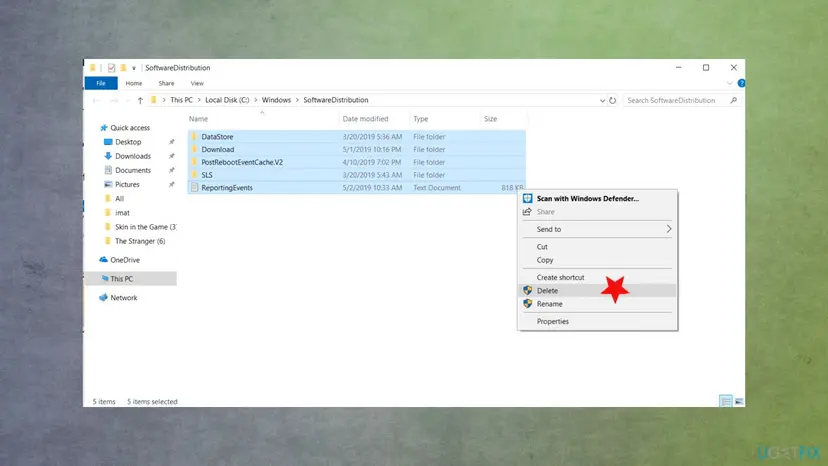Image resolution: width=828 pixels, height=466 pixels.
Task: Open Desktop in the navigation pane
Action: coord(128,142)
